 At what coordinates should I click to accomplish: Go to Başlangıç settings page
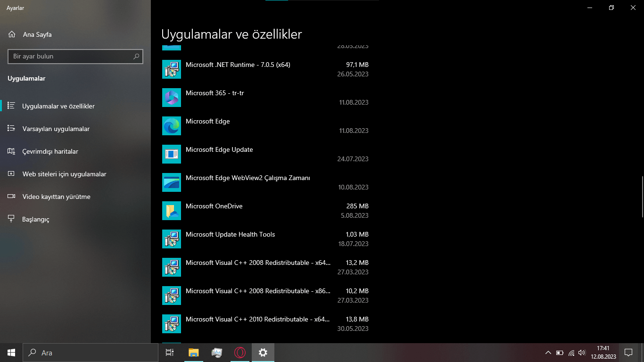[x=75, y=219]
